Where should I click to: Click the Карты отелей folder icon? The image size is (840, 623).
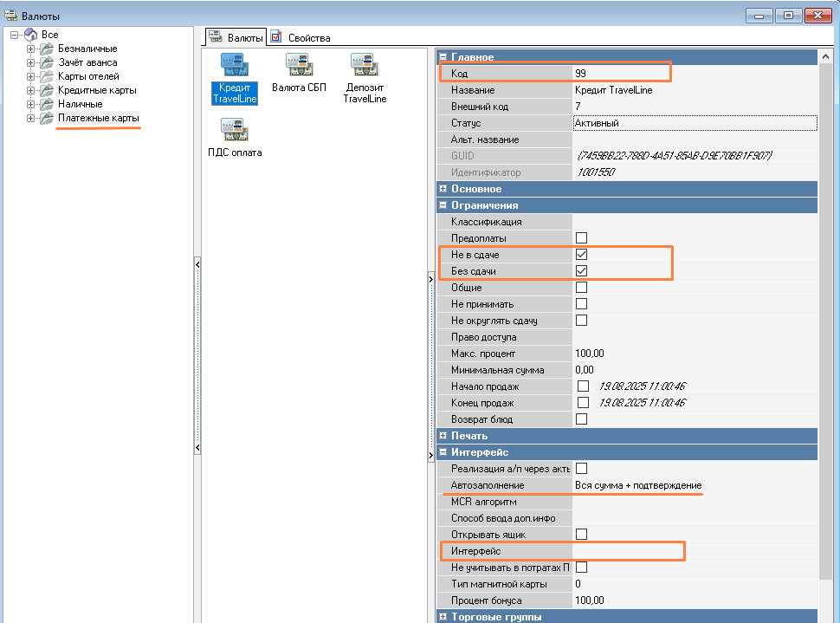pos(46,76)
